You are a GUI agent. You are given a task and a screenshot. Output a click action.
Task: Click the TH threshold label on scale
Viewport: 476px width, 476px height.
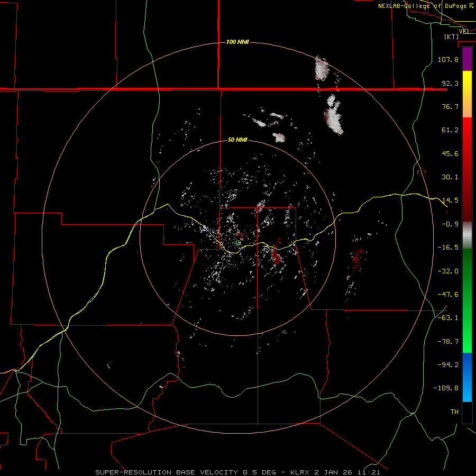point(454,412)
